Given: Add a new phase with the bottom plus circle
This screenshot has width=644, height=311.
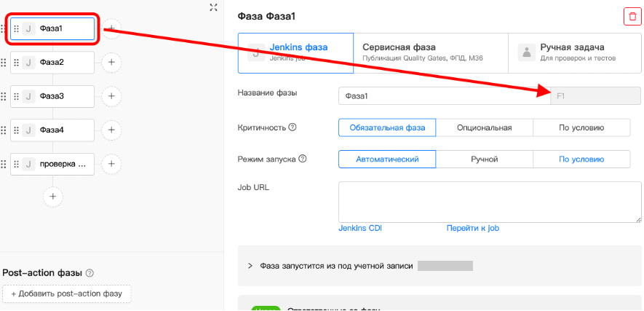Looking at the screenshot, I should click(53, 197).
